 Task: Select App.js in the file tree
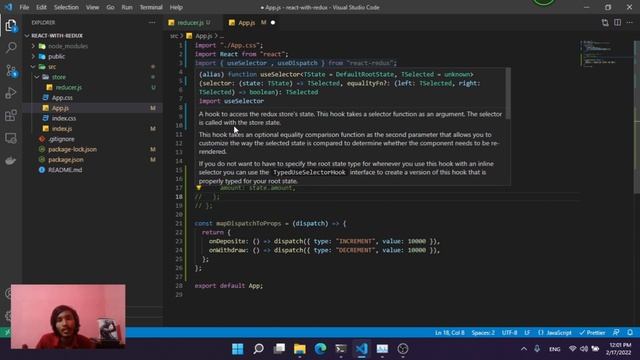click(60, 108)
